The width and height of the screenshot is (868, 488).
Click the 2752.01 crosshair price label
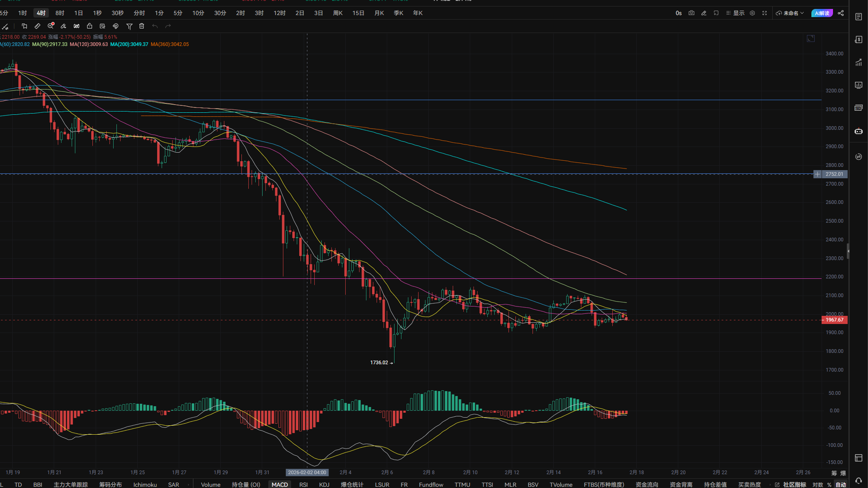[834, 174]
